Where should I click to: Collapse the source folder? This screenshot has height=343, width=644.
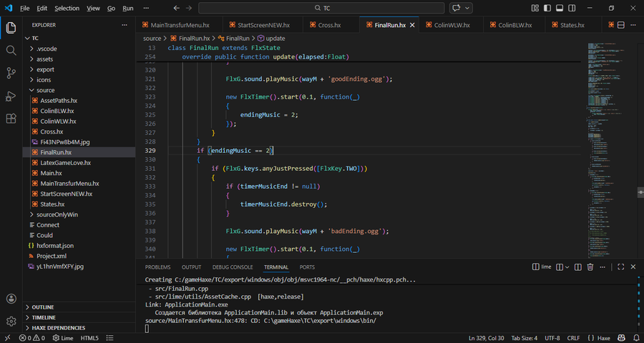click(x=45, y=91)
